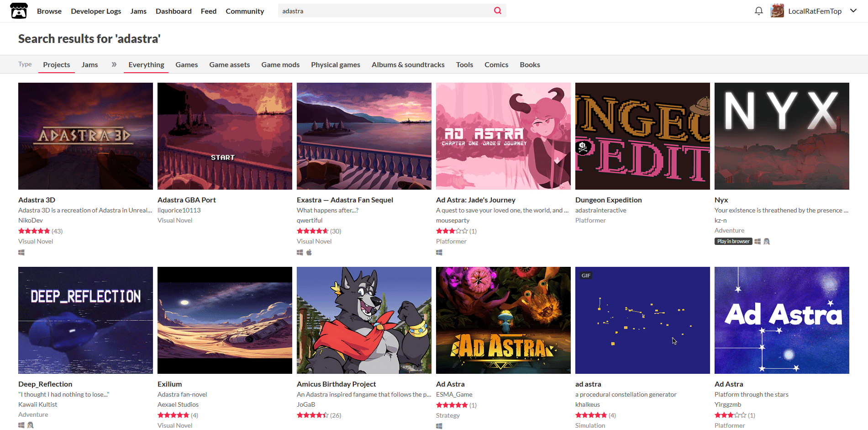Expand the user account dropdown arrow

click(x=853, y=11)
